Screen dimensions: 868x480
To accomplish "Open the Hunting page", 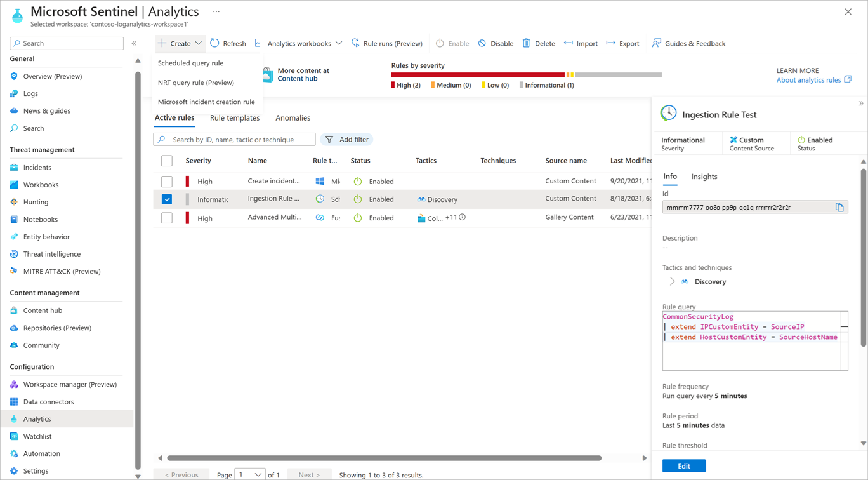I will pos(36,202).
